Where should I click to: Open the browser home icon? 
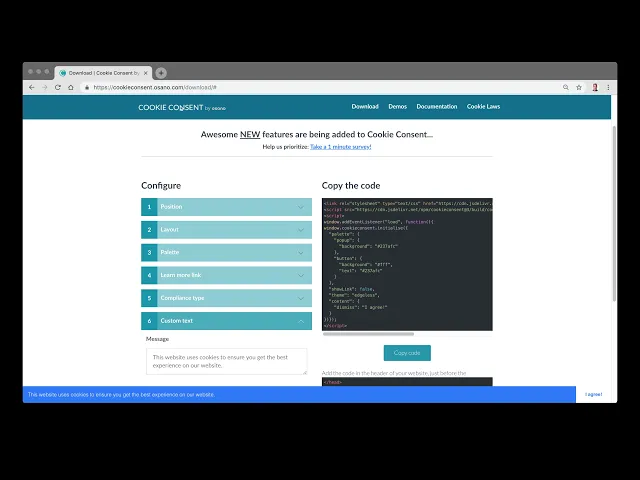click(71, 87)
